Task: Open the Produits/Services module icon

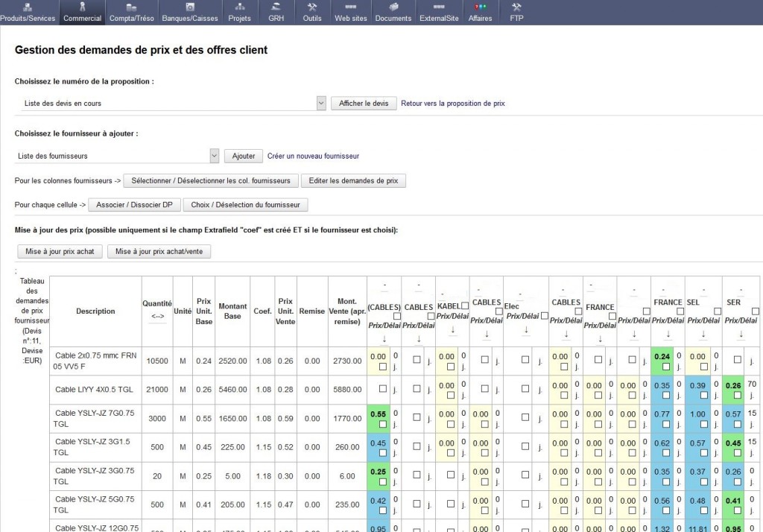Action: click(x=28, y=7)
